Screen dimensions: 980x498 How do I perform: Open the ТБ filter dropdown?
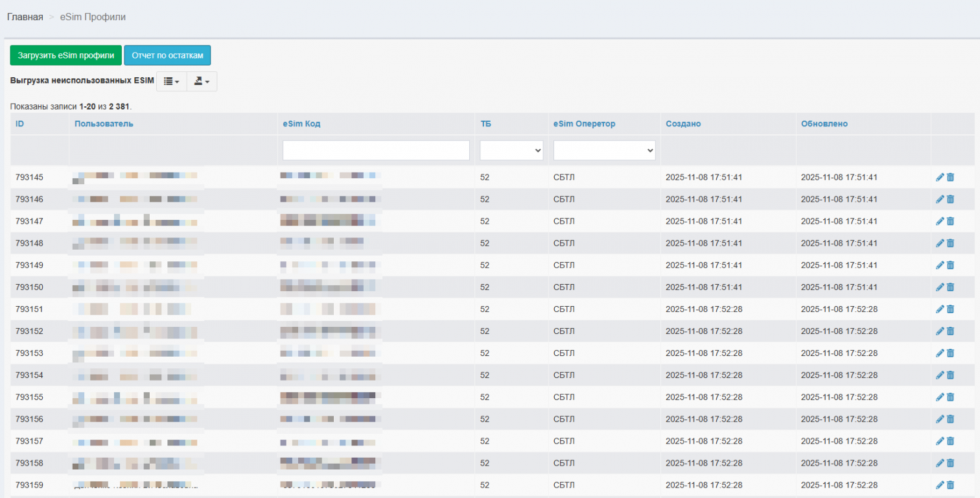[x=511, y=150]
